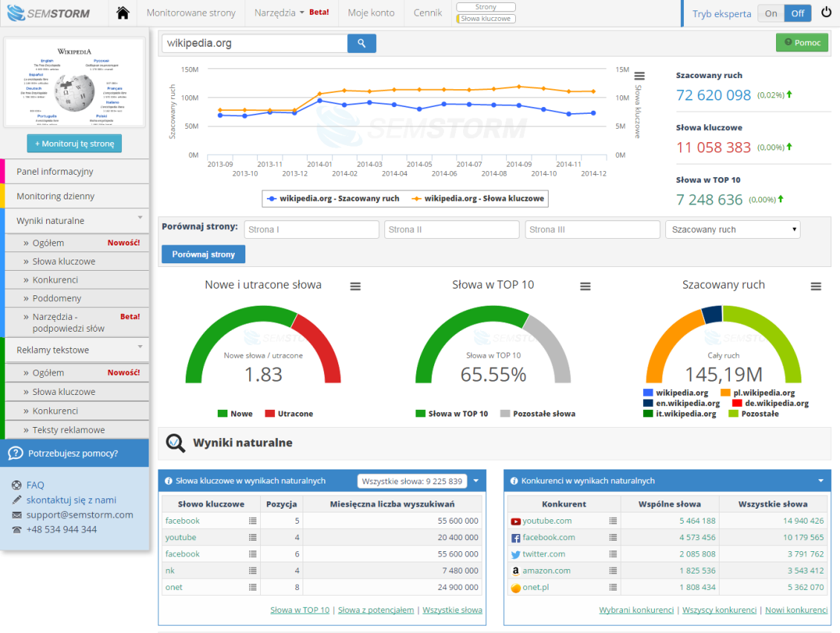The width and height of the screenshot is (840, 633).
Task: Open Słowa w TOP 10 chart menu
Action: 585,286
